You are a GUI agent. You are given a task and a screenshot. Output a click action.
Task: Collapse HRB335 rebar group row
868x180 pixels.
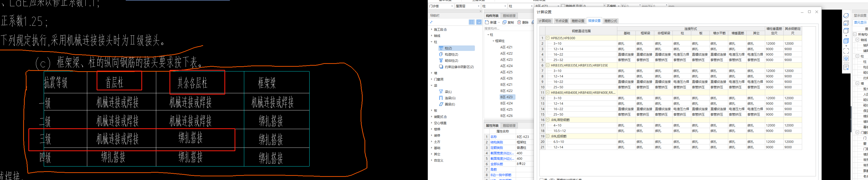tap(548, 65)
